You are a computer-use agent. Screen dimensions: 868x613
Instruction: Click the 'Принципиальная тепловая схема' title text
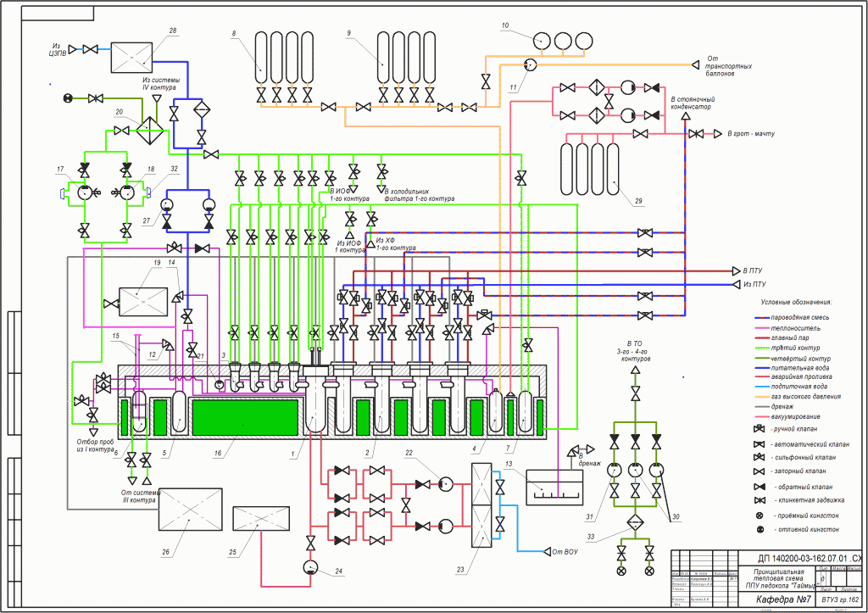tap(778, 576)
